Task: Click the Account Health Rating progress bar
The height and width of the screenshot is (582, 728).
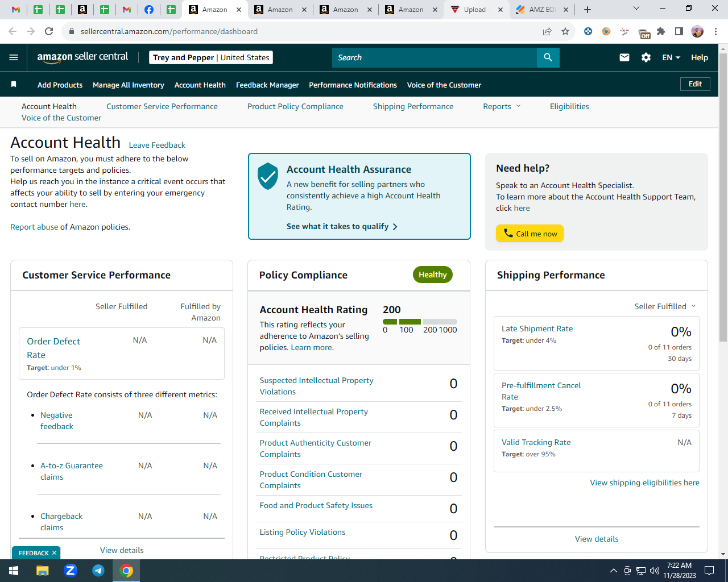Action: click(x=420, y=322)
